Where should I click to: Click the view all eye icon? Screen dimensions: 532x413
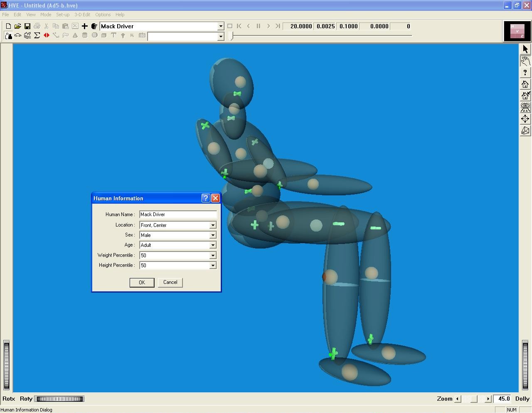coord(525,107)
